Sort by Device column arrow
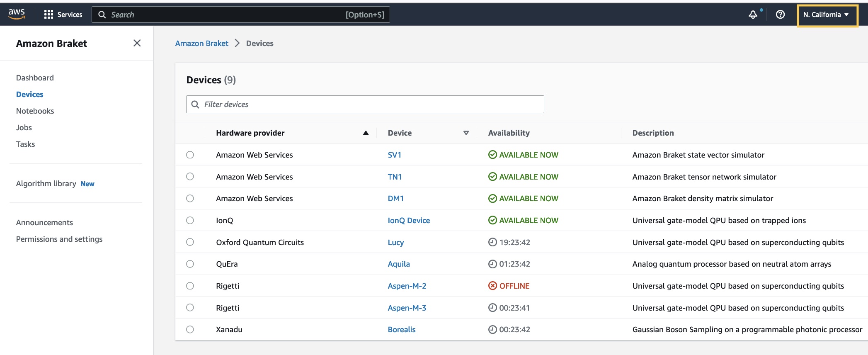The height and width of the screenshot is (355, 868). (x=466, y=133)
